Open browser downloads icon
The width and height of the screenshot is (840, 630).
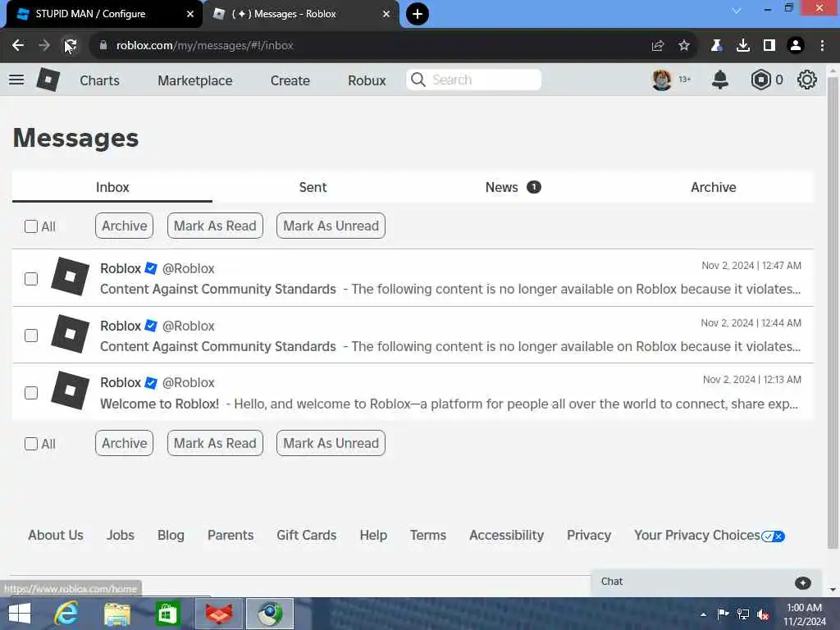pyautogui.click(x=743, y=46)
